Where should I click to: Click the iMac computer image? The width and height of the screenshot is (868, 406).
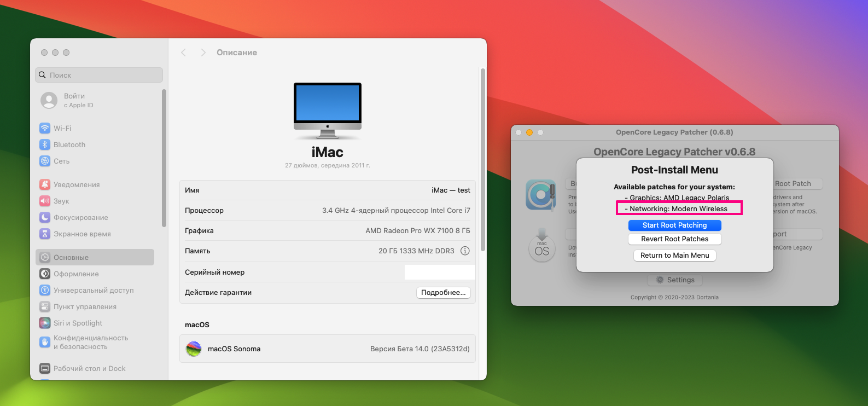(328, 111)
